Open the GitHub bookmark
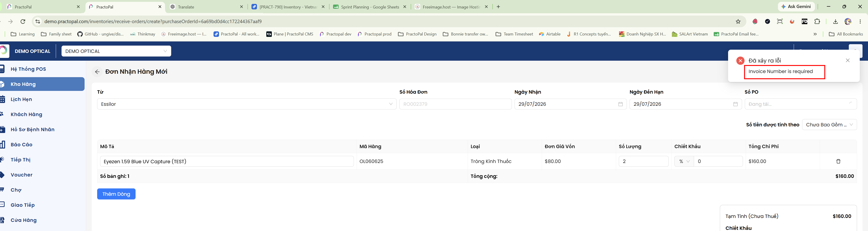 (100, 34)
